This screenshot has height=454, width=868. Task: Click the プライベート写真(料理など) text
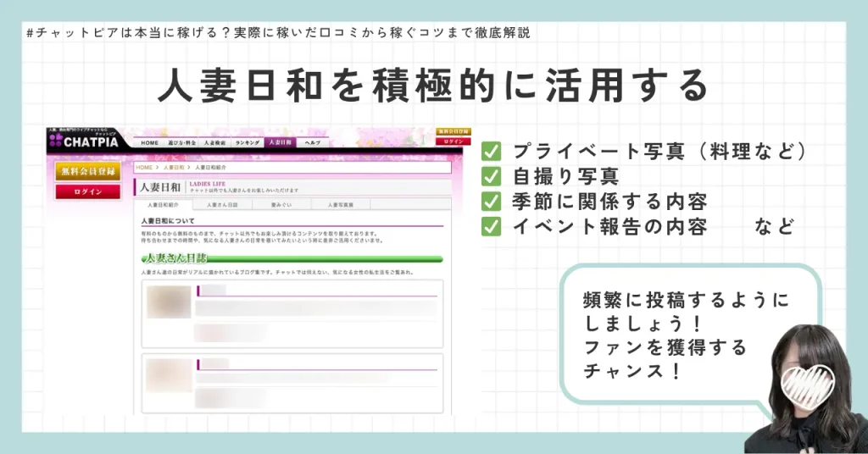click(661, 151)
